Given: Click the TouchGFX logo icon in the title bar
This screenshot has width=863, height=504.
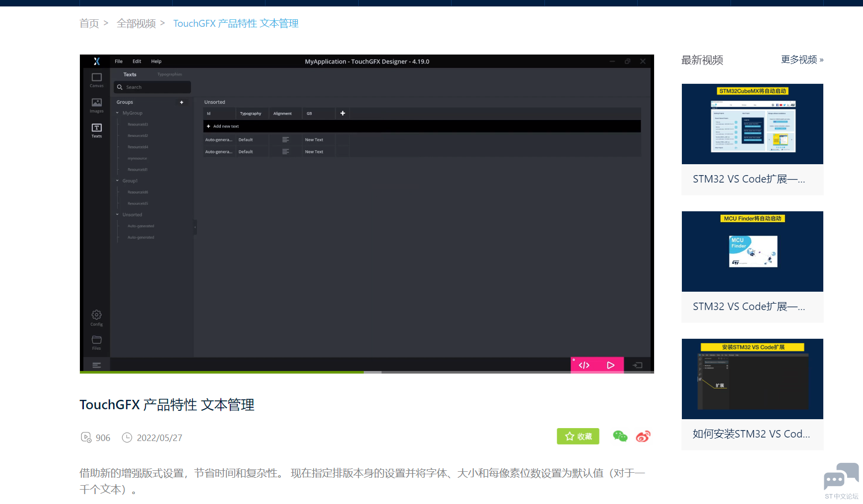Looking at the screenshot, I should (x=97, y=61).
